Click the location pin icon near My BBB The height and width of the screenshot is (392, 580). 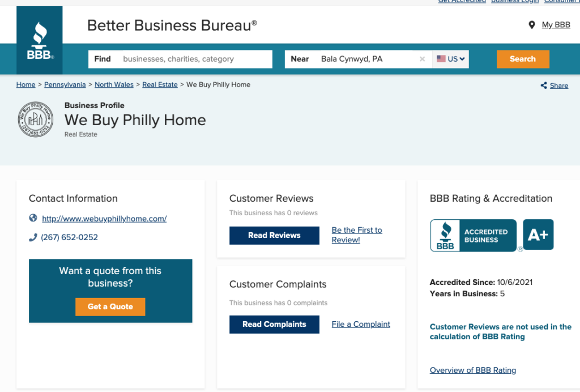(531, 25)
